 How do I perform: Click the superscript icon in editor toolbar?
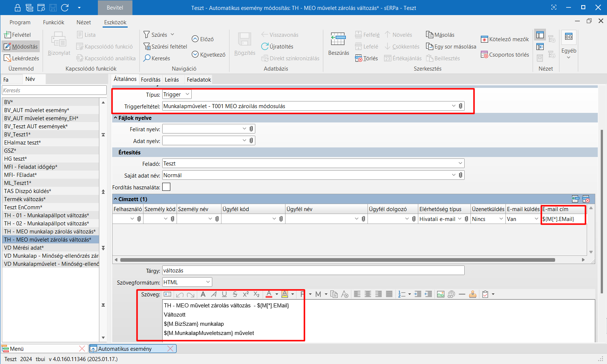pyautogui.click(x=246, y=294)
